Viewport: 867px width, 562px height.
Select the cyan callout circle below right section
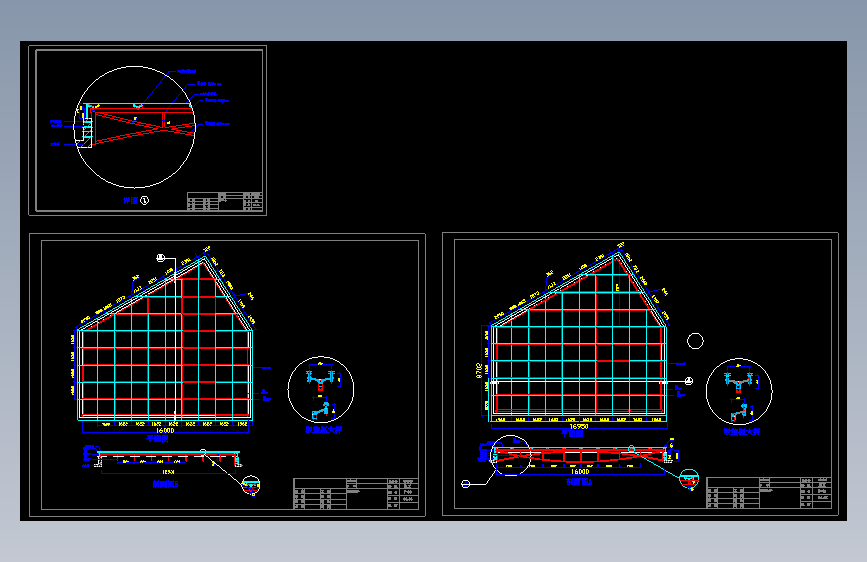(x=689, y=479)
